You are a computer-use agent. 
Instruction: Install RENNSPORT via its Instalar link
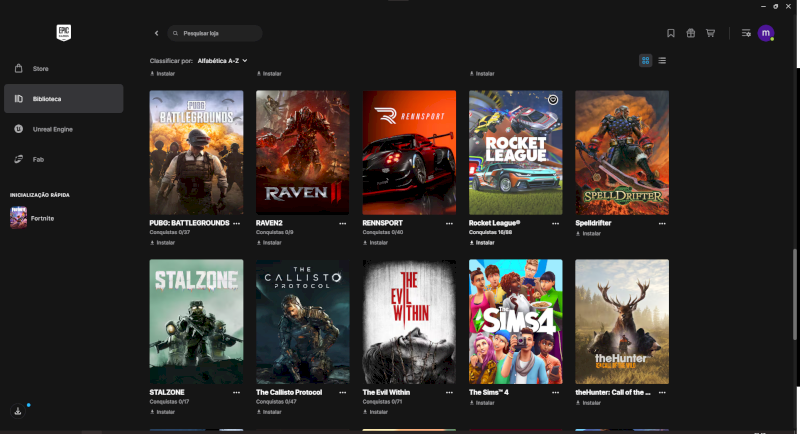tap(376, 243)
